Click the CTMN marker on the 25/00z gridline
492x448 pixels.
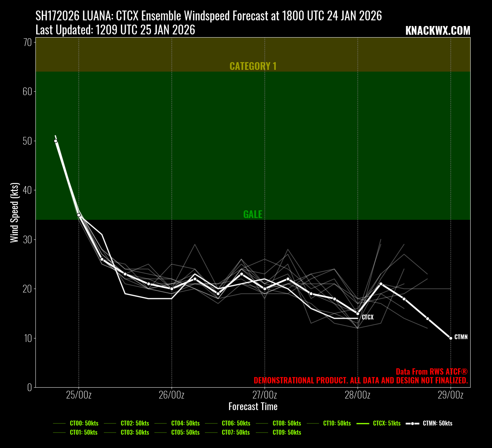[79, 215]
